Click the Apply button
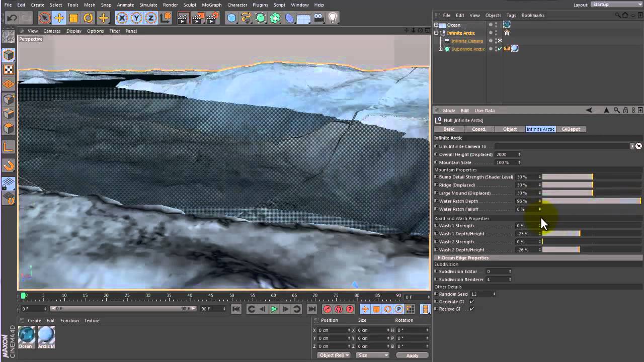Viewport: 644px width, 362px height. tap(412, 355)
